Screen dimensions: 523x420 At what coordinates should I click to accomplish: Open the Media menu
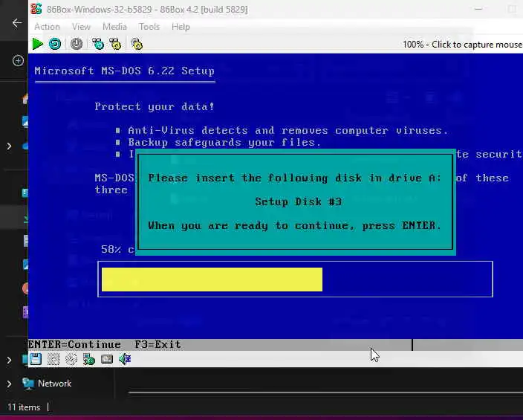click(x=114, y=27)
